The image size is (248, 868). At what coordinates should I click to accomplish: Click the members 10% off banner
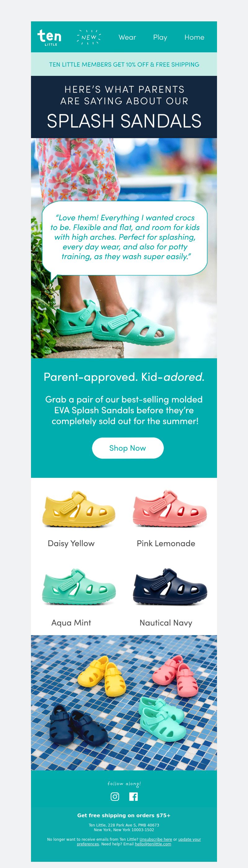click(x=124, y=64)
